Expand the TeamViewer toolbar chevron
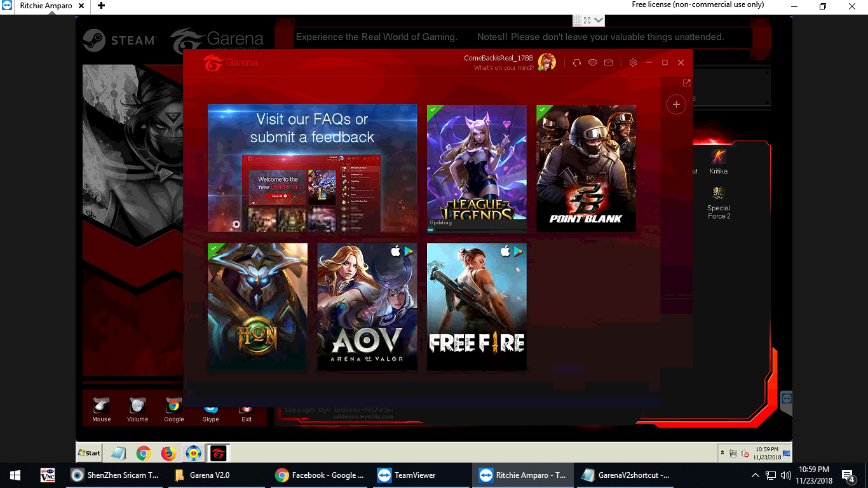 [599, 20]
